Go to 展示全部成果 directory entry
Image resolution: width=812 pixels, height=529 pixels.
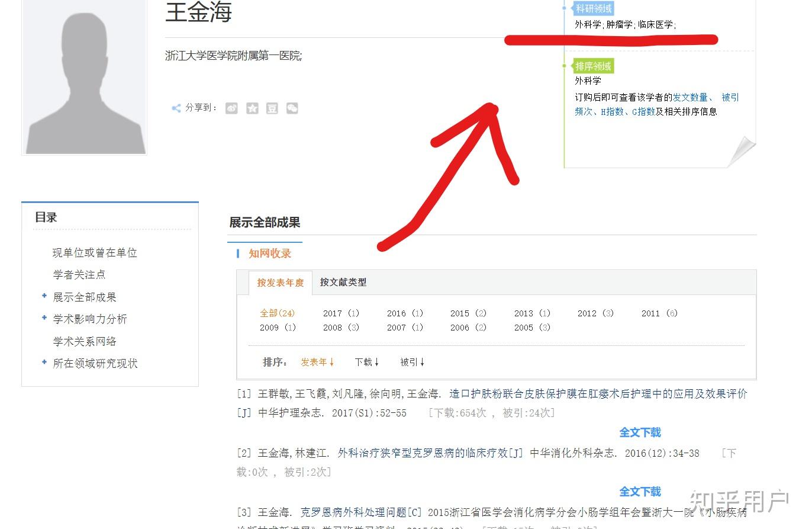coord(85,297)
